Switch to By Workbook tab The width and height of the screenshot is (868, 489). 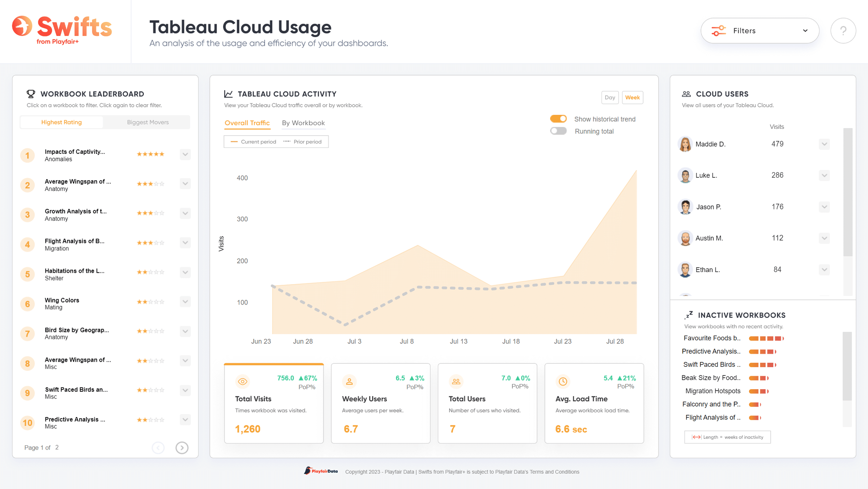coord(303,123)
